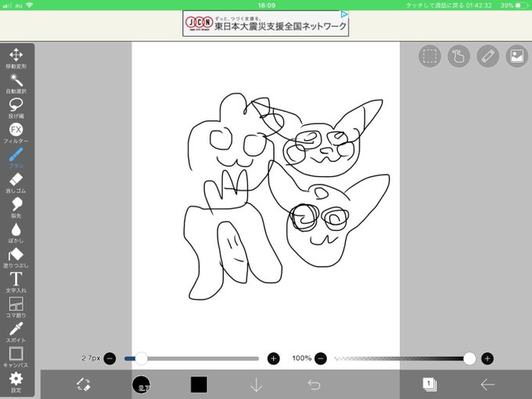Viewport: 532px width, 399px height.
Task: Click the brush thickness slider handle
Action: (x=141, y=358)
